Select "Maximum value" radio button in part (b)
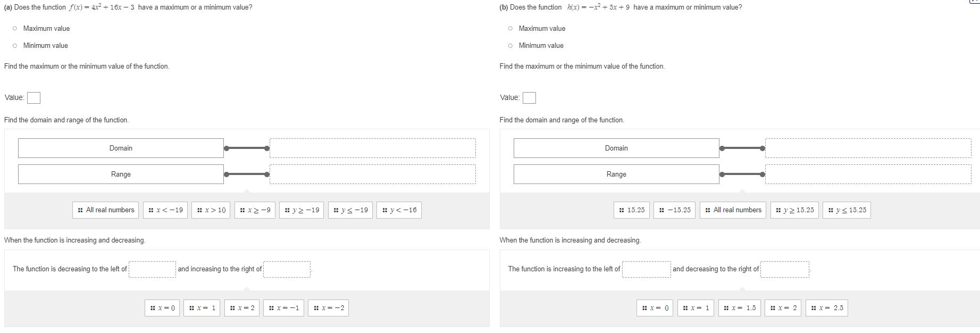 pos(509,28)
